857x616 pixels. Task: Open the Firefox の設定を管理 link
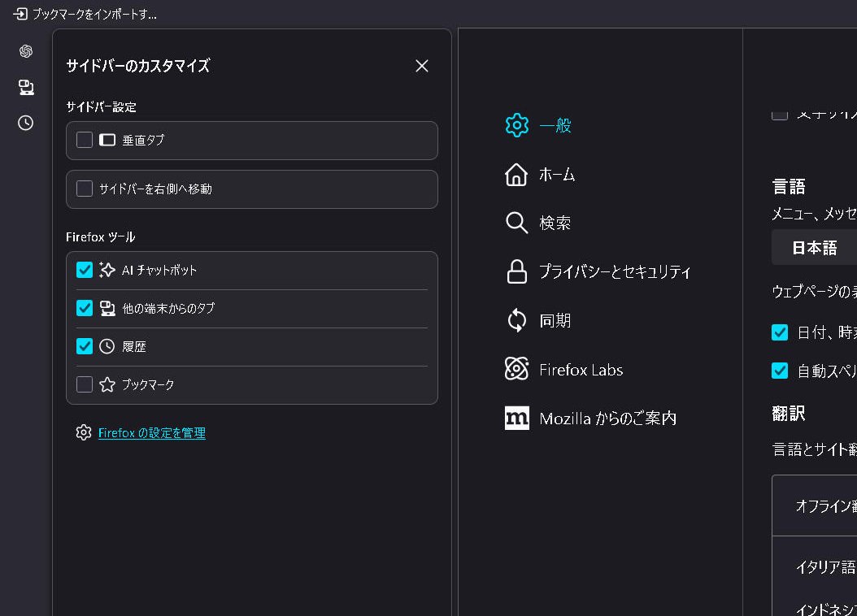point(153,433)
